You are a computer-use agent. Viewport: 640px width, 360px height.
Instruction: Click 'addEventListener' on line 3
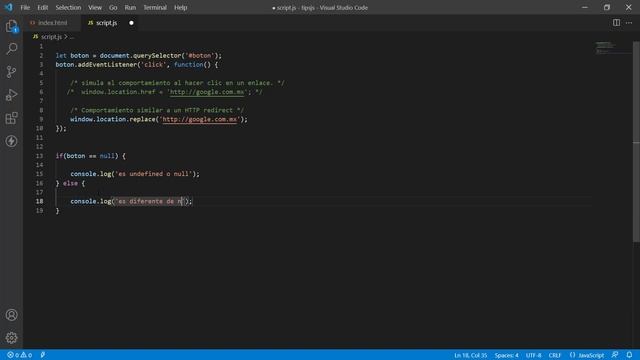click(107, 64)
